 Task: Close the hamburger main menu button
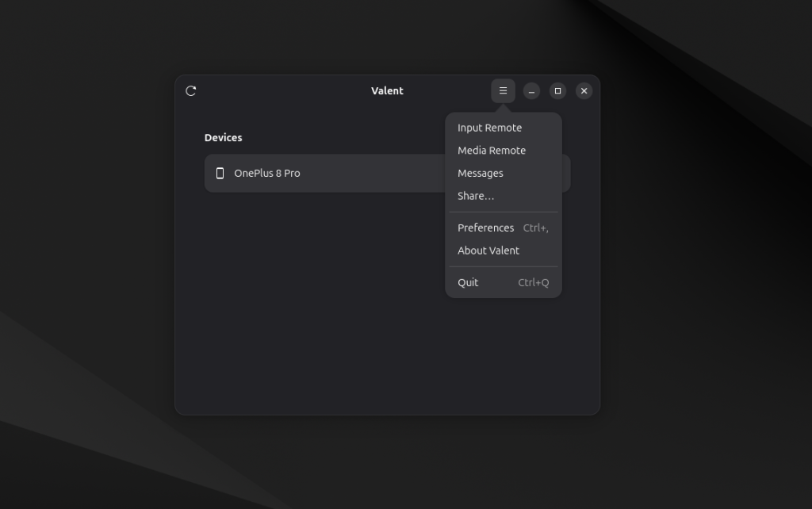pos(503,91)
